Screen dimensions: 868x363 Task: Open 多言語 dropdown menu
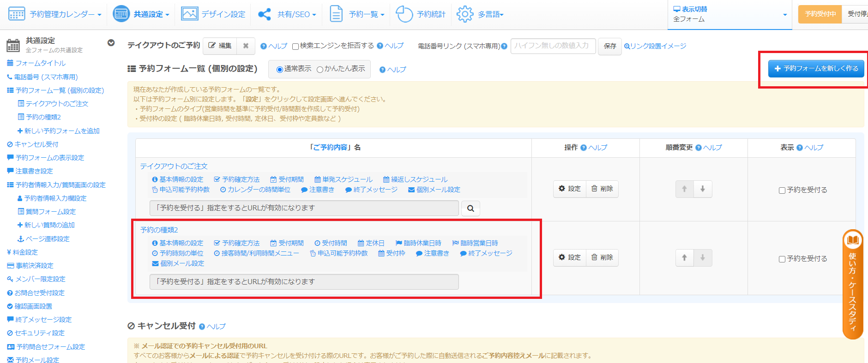pyautogui.click(x=480, y=14)
